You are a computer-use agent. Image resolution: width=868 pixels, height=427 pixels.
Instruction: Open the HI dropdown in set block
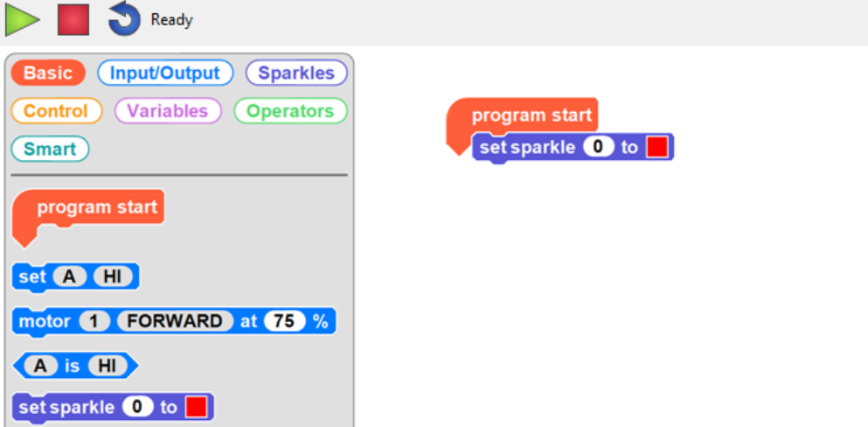point(113,276)
